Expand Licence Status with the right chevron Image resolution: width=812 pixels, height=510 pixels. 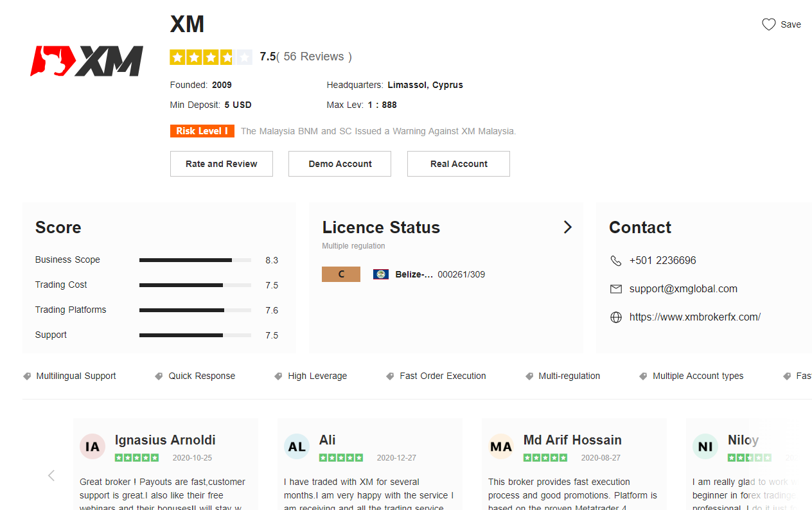567,227
